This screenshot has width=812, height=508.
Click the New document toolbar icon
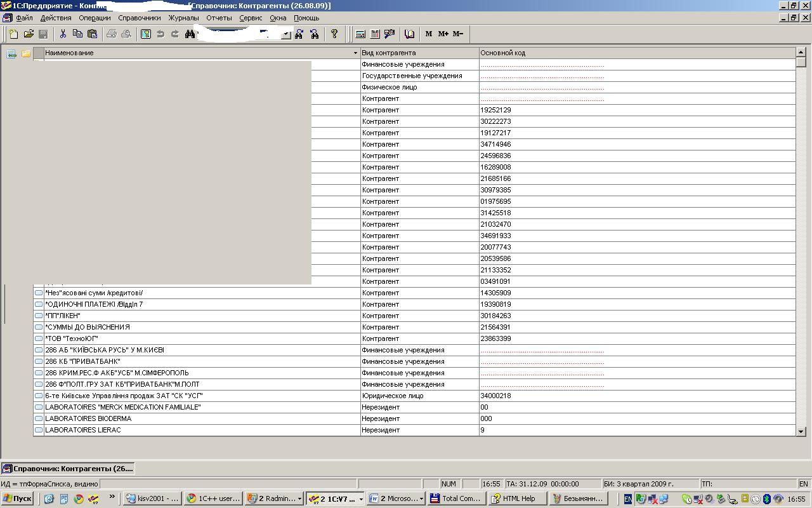pos(13,34)
